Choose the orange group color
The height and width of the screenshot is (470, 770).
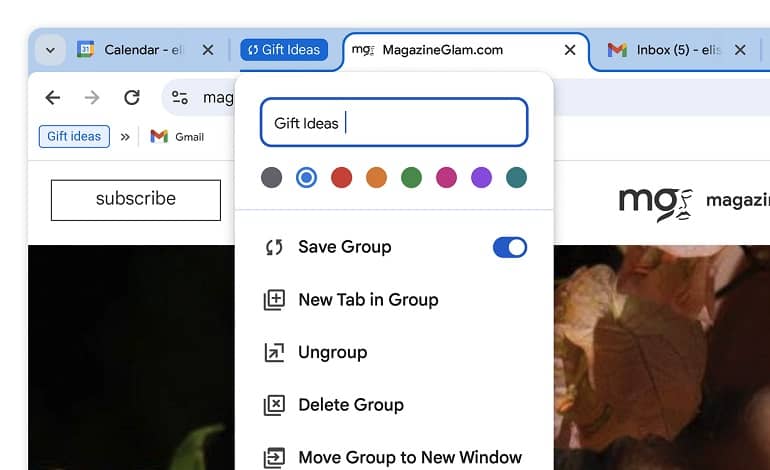pos(377,178)
